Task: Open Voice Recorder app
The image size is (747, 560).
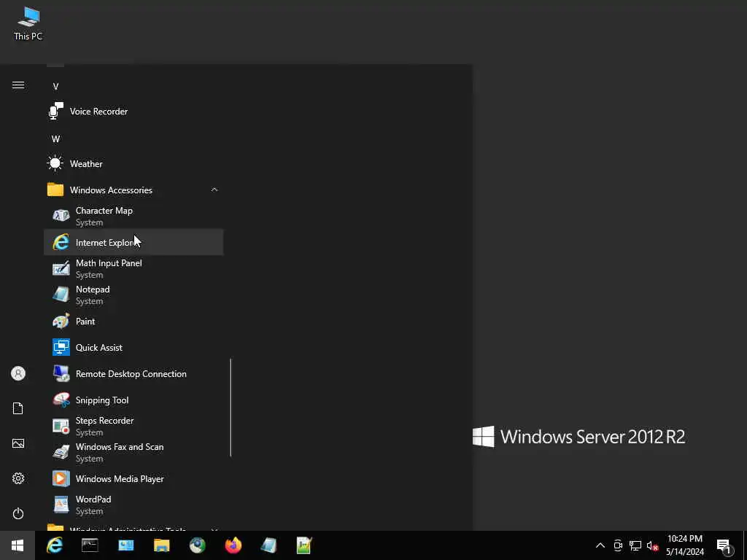Action: click(x=133, y=112)
